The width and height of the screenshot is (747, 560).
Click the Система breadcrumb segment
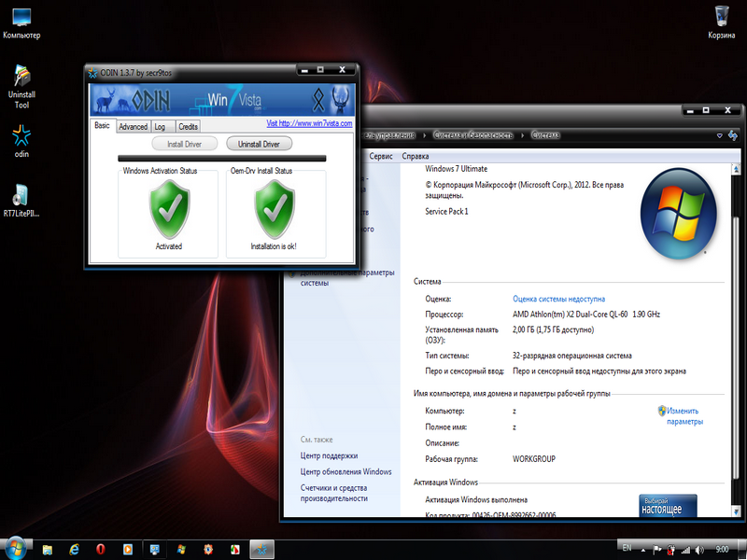click(x=545, y=135)
